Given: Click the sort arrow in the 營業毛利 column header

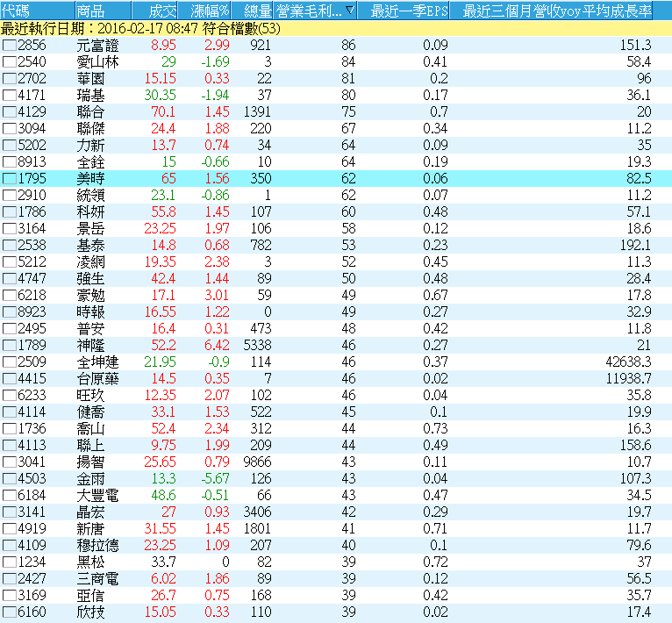Looking at the screenshot, I should pos(350,11).
